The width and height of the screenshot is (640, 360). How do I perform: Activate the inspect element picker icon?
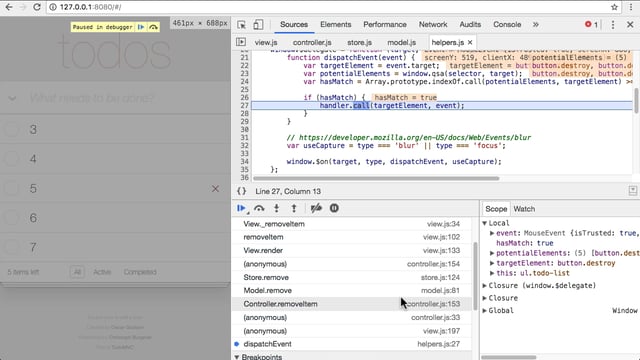click(x=241, y=25)
